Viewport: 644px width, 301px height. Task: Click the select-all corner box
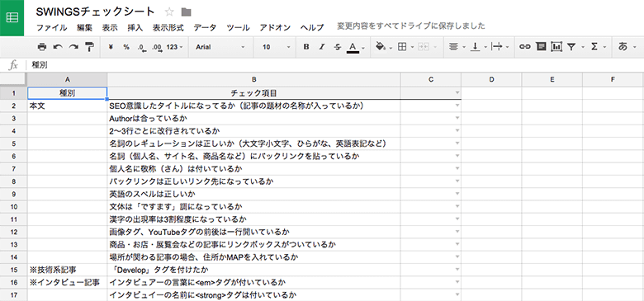coord(13,79)
